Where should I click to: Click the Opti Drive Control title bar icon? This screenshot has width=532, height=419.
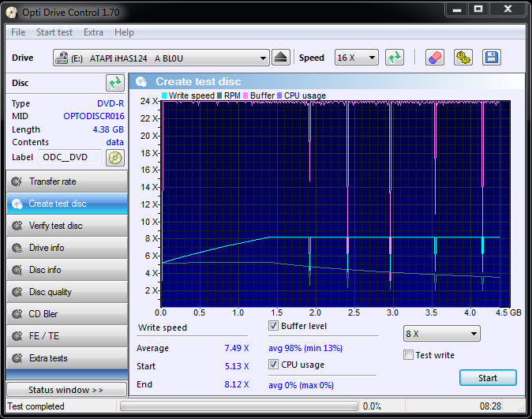point(12,13)
